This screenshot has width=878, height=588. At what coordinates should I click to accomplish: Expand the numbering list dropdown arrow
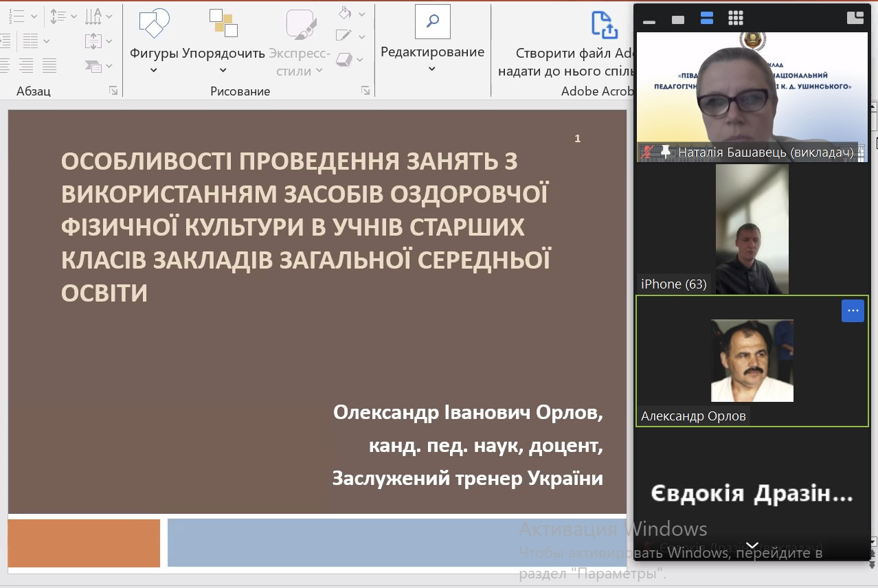point(34,16)
